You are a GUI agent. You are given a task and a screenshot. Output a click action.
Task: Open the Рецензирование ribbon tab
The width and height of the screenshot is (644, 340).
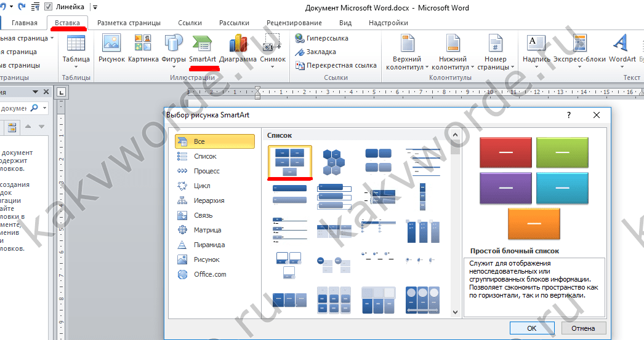click(x=294, y=23)
